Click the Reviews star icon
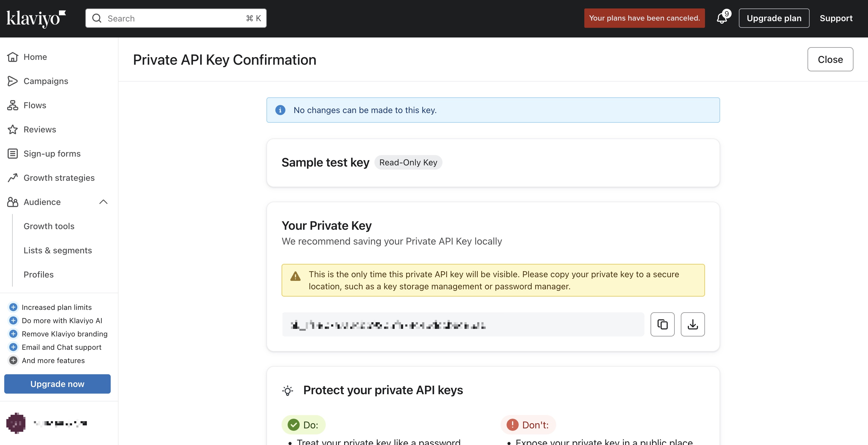 (12, 129)
